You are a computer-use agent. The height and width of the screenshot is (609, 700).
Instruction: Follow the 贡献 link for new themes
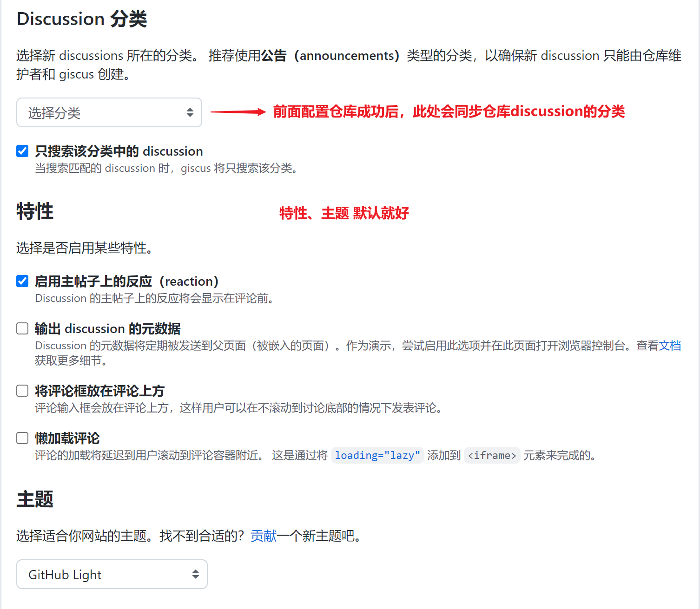(x=264, y=536)
